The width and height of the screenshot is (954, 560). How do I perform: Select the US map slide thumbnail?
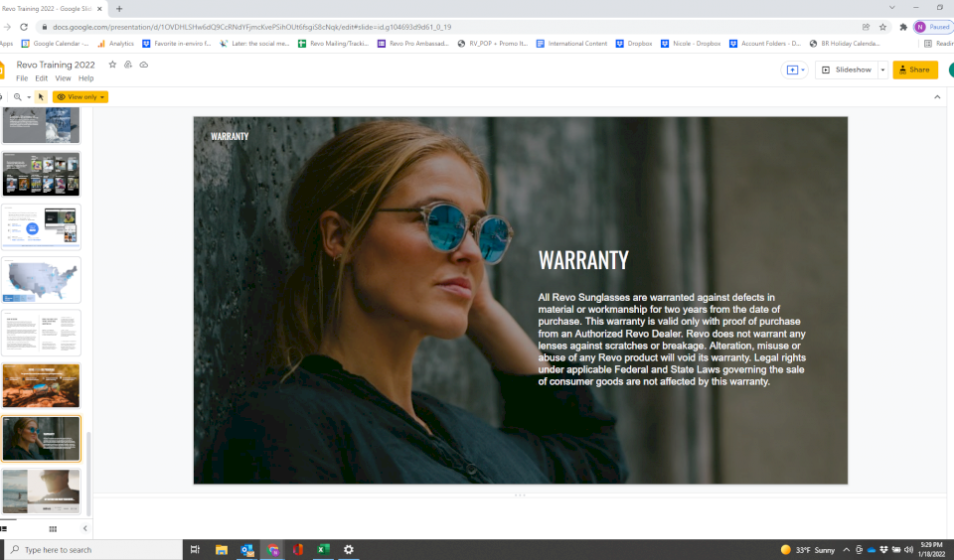(42, 280)
